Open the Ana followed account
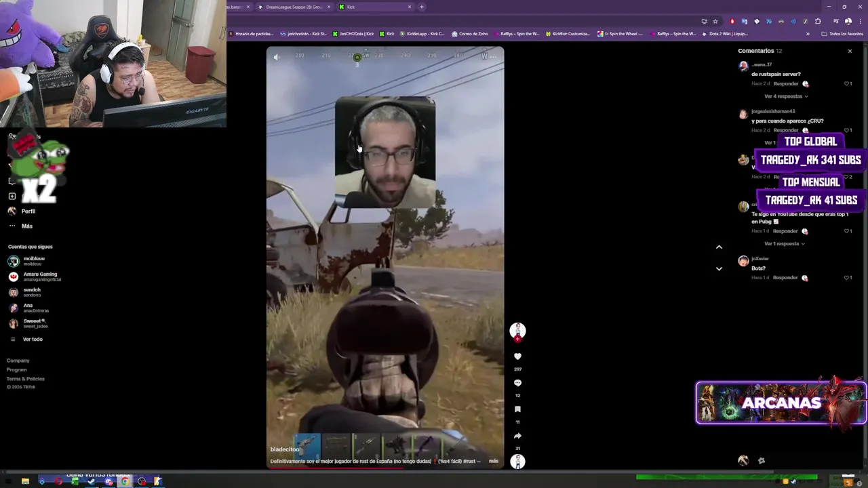This screenshot has width=868, height=488. pos(27,308)
